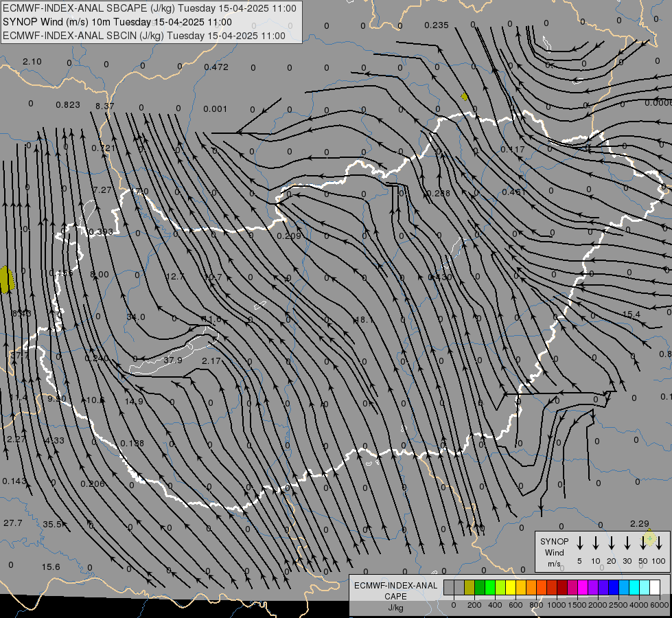Click the '1000' tick label on colorbar
This screenshot has width=672, height=618.
tap(556, 605)
